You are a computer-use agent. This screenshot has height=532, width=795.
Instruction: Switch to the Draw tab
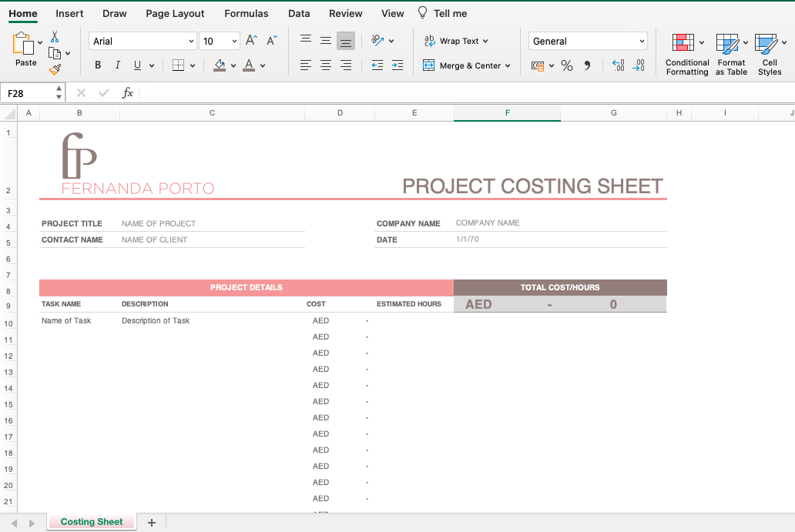(x=115, y=14)
